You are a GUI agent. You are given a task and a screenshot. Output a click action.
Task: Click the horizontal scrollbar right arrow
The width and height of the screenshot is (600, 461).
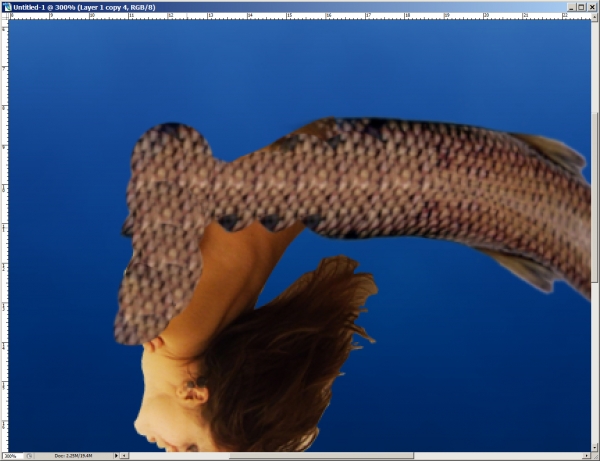tap(587, 456)
